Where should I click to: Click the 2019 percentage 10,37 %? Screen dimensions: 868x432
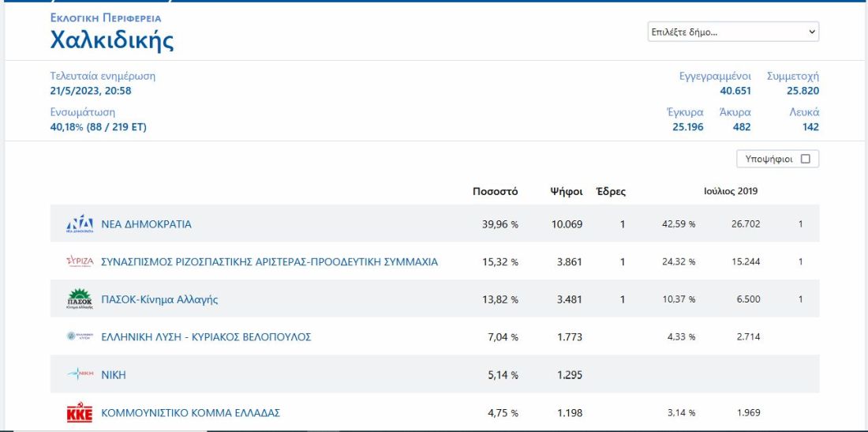(679, 299)
